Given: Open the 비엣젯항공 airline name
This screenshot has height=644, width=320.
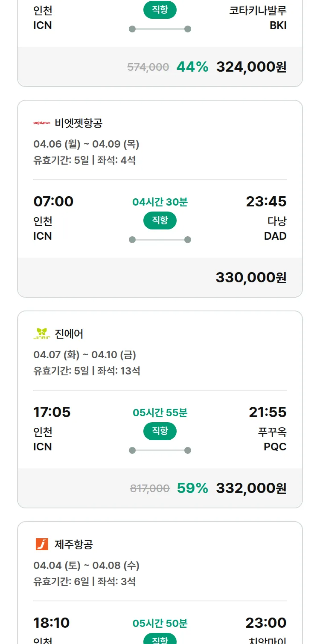Looking at the screenshot, I should coord(79,123).
